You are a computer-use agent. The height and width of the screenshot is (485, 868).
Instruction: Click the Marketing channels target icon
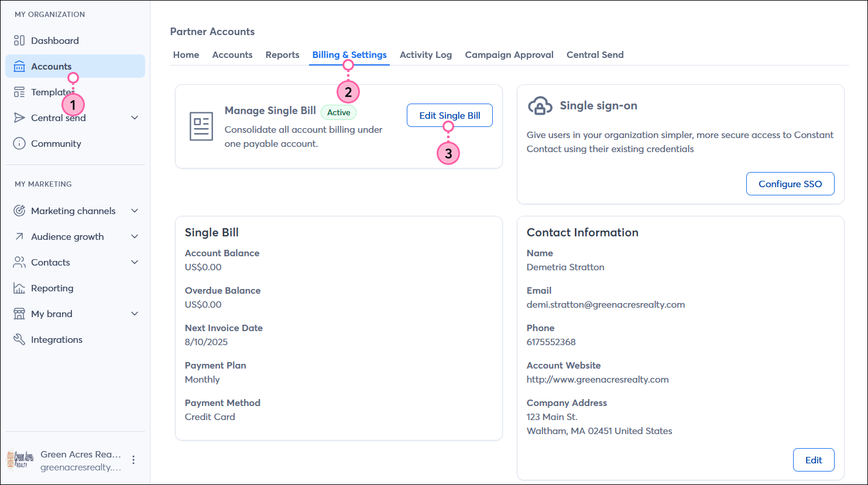tap(19, 211)
